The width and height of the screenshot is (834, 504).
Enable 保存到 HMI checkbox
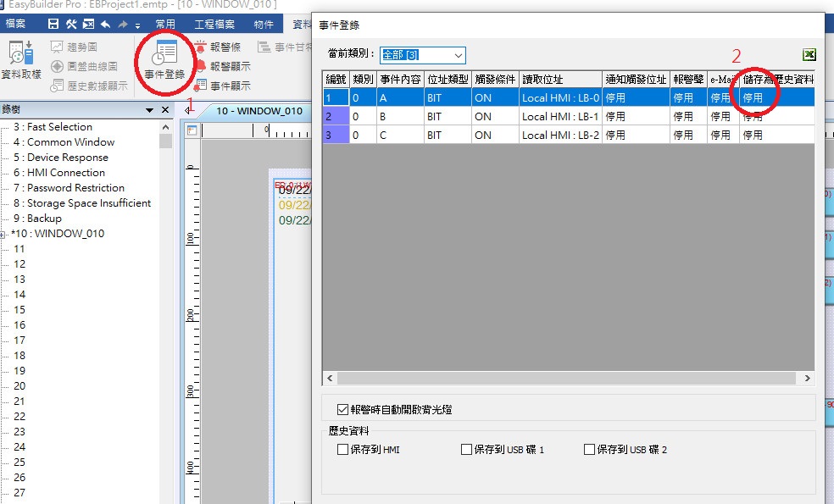point(343,450)
